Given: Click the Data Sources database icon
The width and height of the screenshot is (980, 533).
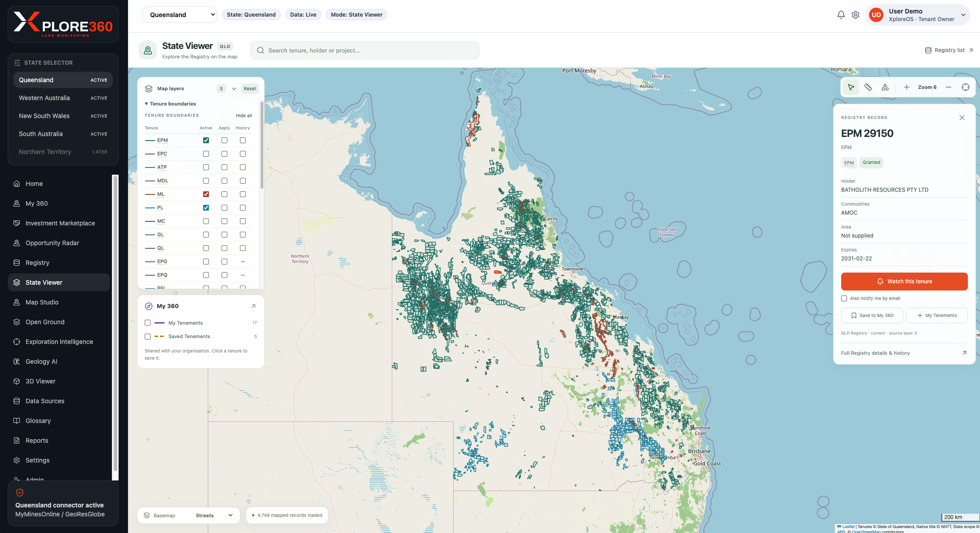Looking at the screenshot, I should (x=17, y=401).
